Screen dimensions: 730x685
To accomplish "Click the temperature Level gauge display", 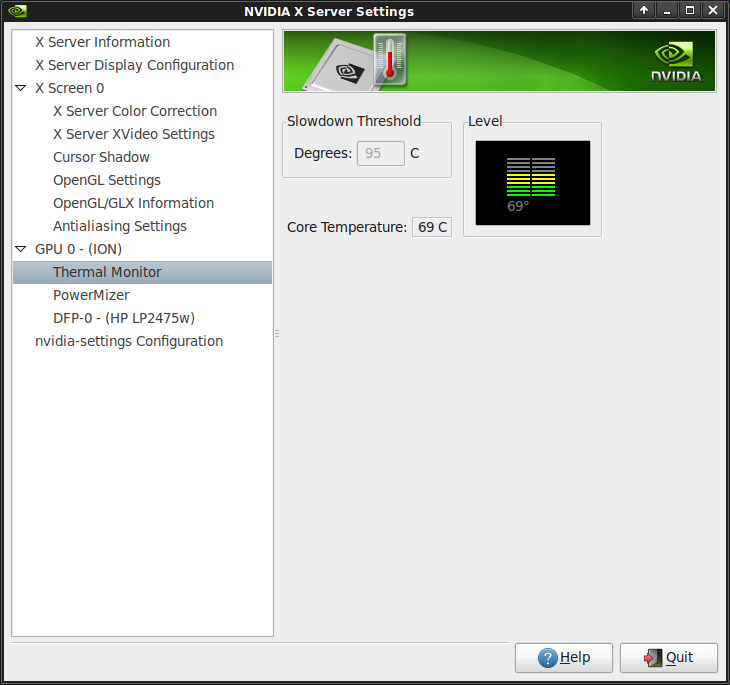I will pyautogui.click(x=533, y=183).
